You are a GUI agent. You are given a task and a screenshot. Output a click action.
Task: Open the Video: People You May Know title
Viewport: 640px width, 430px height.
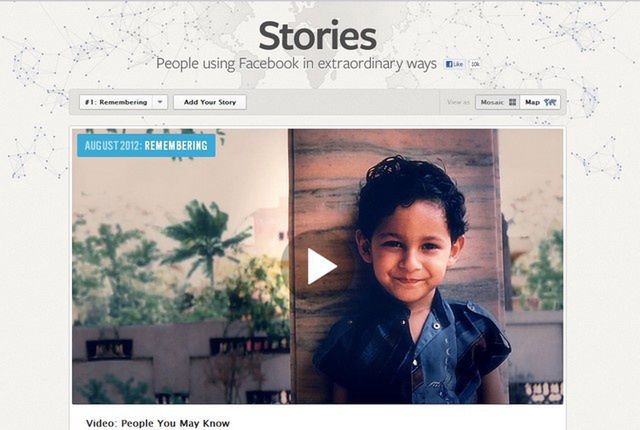coord(158,423)
